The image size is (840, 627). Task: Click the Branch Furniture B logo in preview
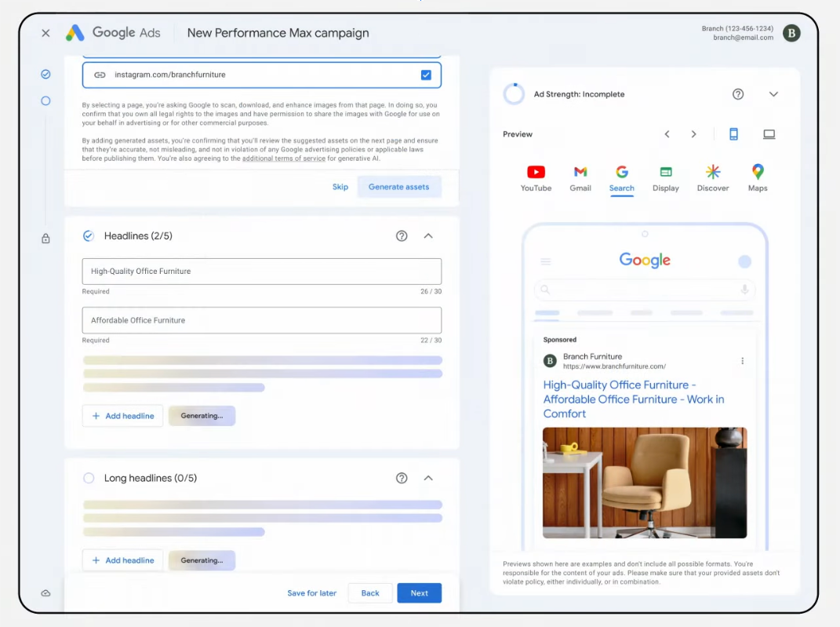point(550,361)
